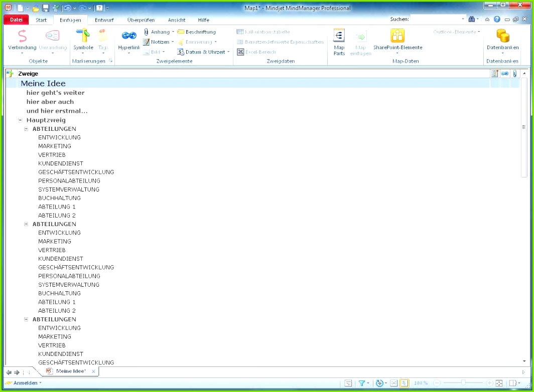Click the back navigation arrow at bottom left
This screenshot has height=392, width=534.
[9, 372]
